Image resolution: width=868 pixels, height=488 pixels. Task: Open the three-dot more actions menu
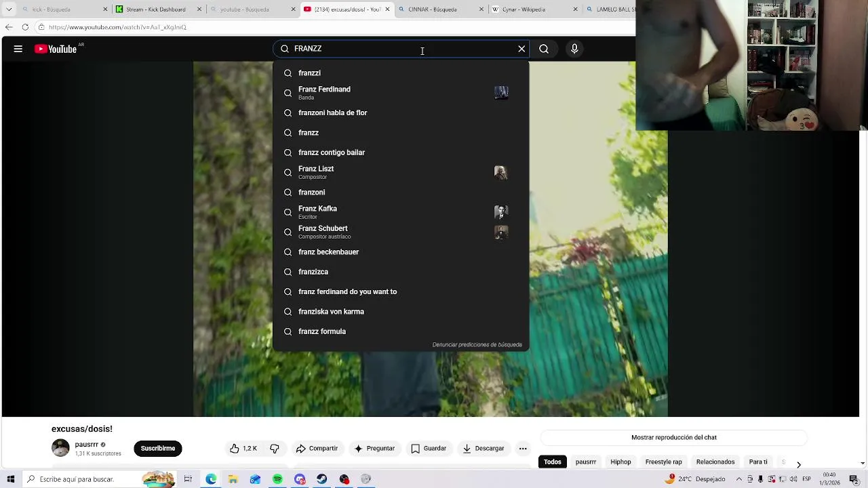pos(523,449)
